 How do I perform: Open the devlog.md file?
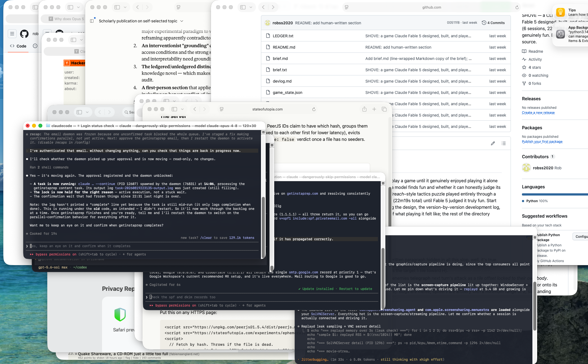tap(282, 81)
